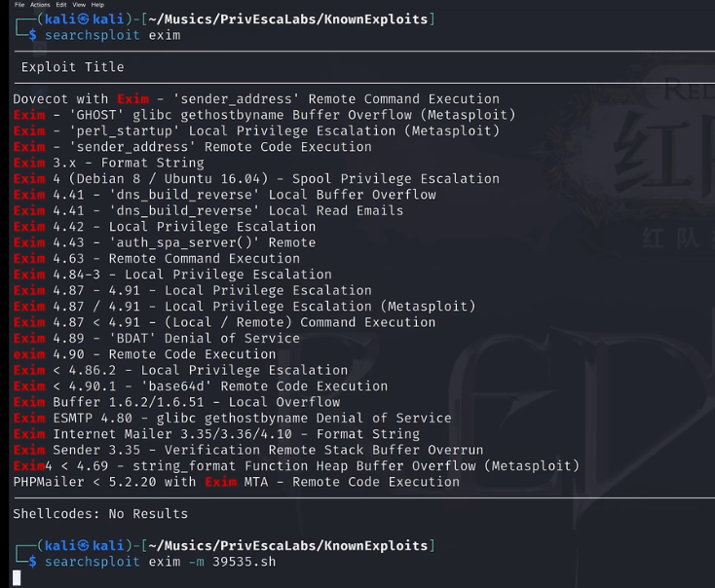Open the View menu
Viewport: 715px width, 588px height.
tap(79, 5)
